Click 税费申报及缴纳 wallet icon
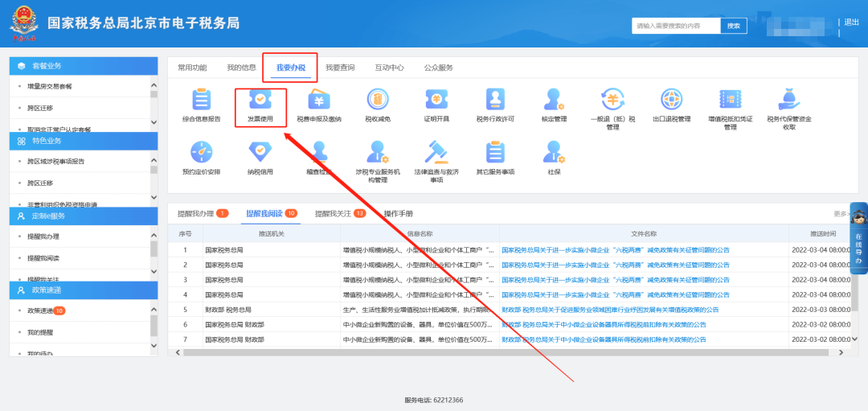 coord(319,101)
